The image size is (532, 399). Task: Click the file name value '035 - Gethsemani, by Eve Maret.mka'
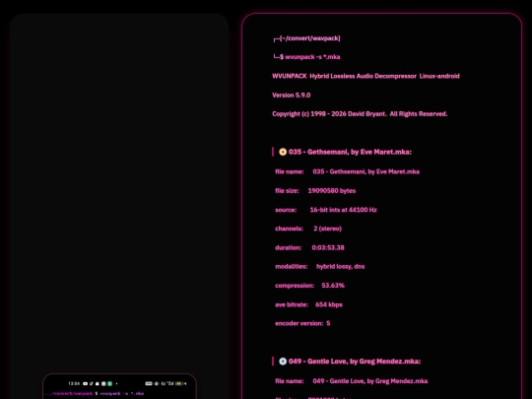(366, 171)
